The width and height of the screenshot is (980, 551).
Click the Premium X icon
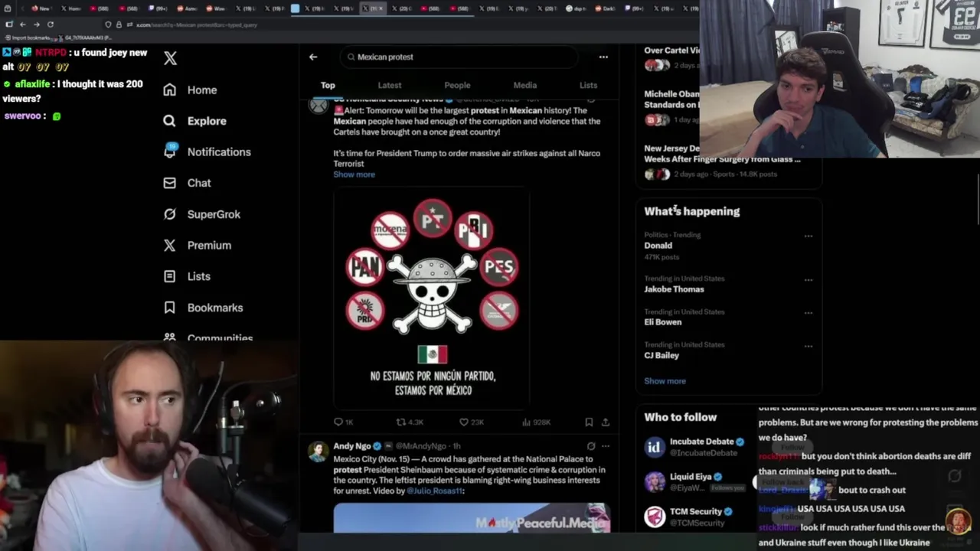point(170,246)
